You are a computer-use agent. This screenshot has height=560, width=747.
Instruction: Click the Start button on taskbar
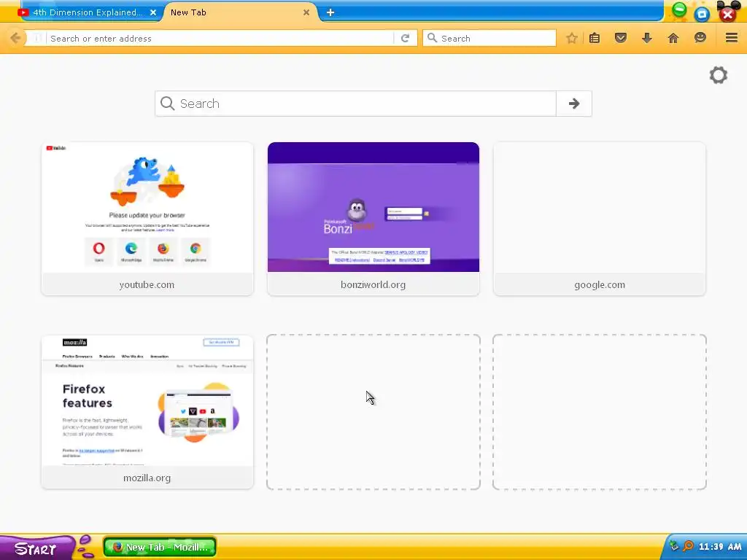36,548
